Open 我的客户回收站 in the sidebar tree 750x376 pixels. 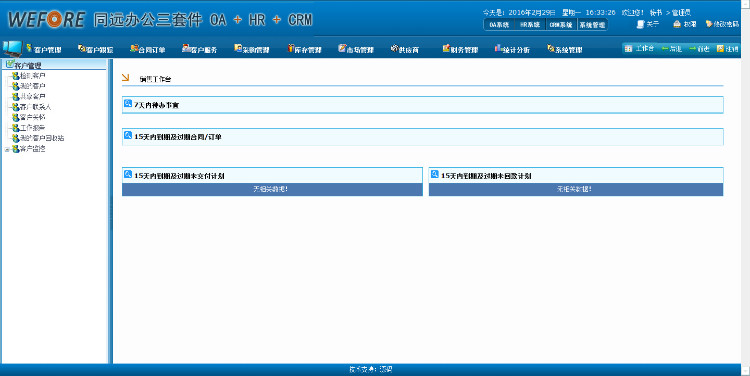coord(42,138)
